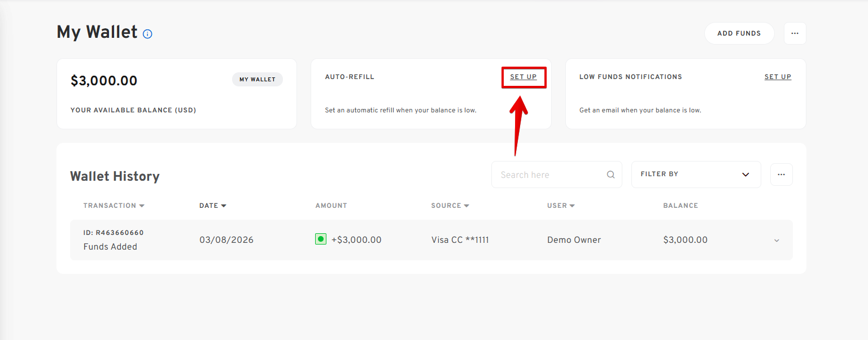The width and height of the screenshot is (868, 340).
Task: Sort by the DATE column
Action: (x=212, y=206)
